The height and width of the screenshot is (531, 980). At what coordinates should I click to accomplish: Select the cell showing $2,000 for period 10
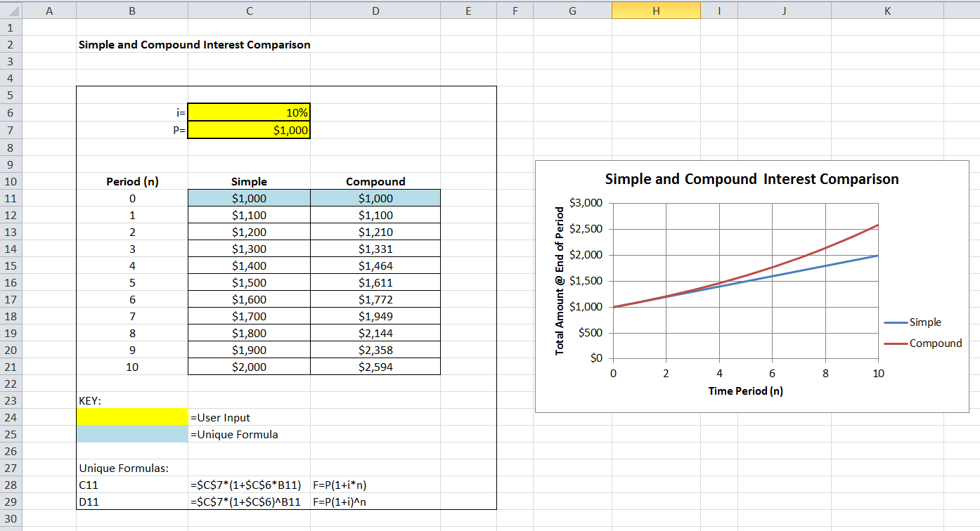249,367
